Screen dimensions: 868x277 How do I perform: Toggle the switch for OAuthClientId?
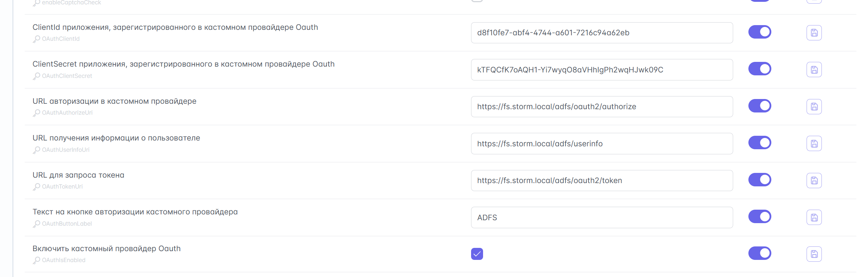[x=759, y=32]
